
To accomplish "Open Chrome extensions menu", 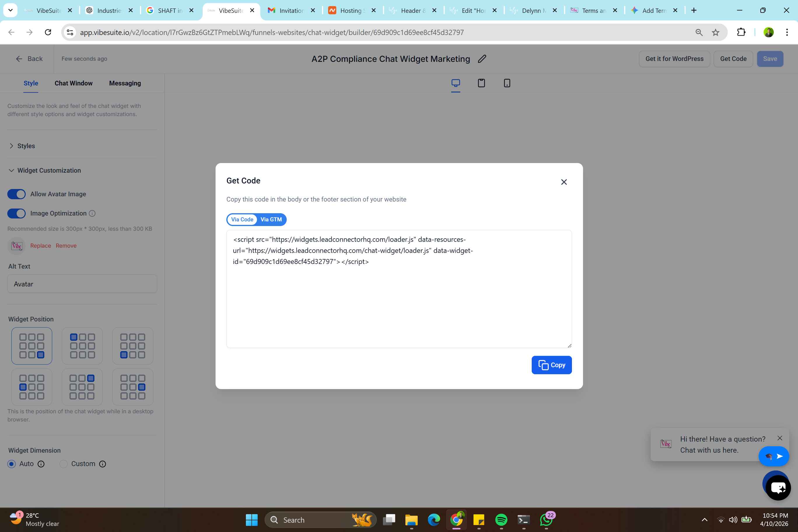I will point(741,32).
